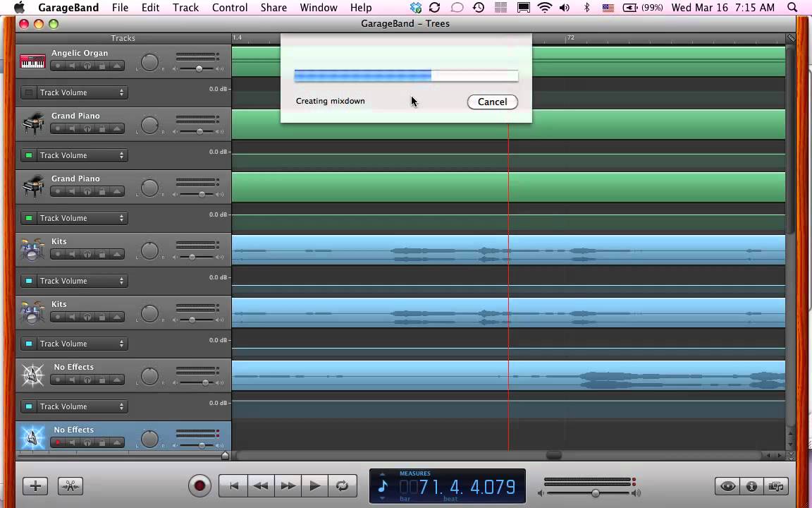
Task: Click the rewind transport button
Action: (261, 485)
